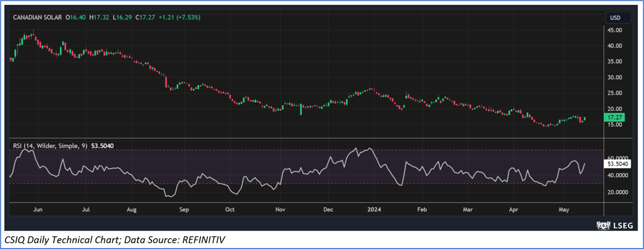Click the Feb label on time axis
Screen dimensions: 644x249
[x=421, y=209]
